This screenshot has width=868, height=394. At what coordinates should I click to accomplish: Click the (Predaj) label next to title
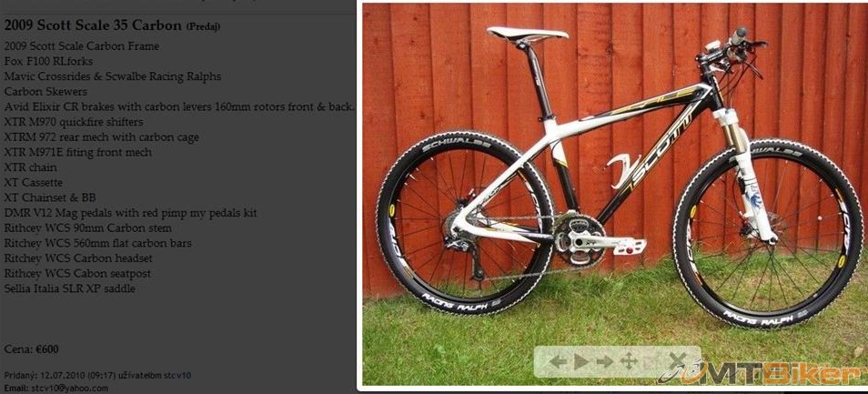pyautogui.click(x=203, y=26)
